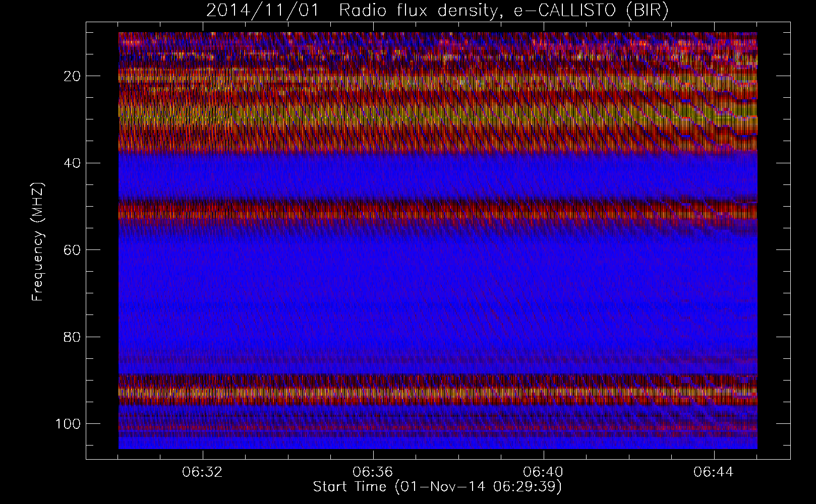Click the plot title '2014/11/01 Radio flux density'

click(437, 11)
